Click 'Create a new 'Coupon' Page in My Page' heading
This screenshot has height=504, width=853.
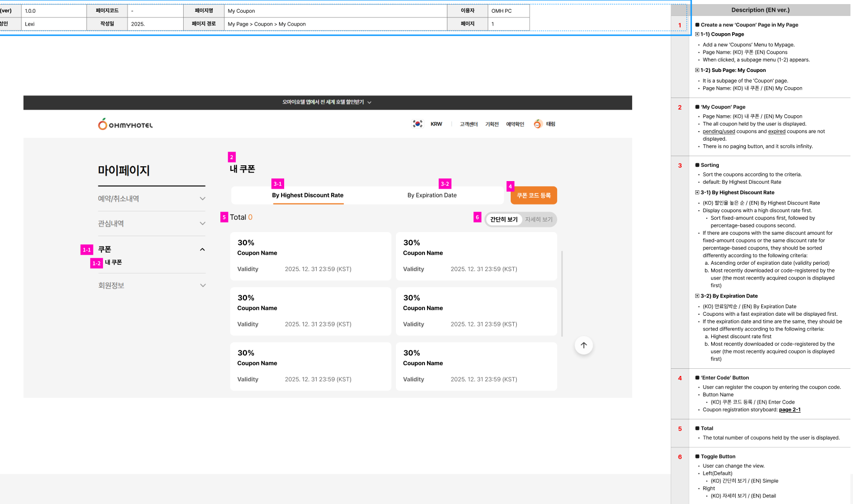point(749,25)
